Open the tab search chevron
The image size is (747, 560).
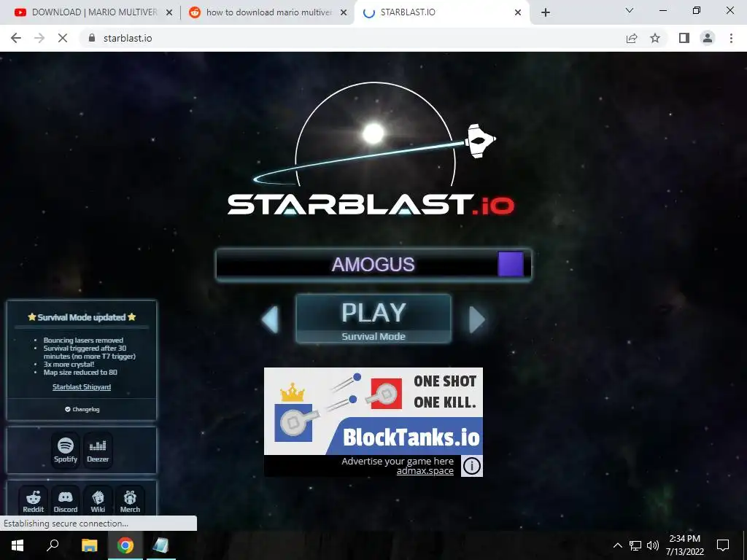(630, 10)
